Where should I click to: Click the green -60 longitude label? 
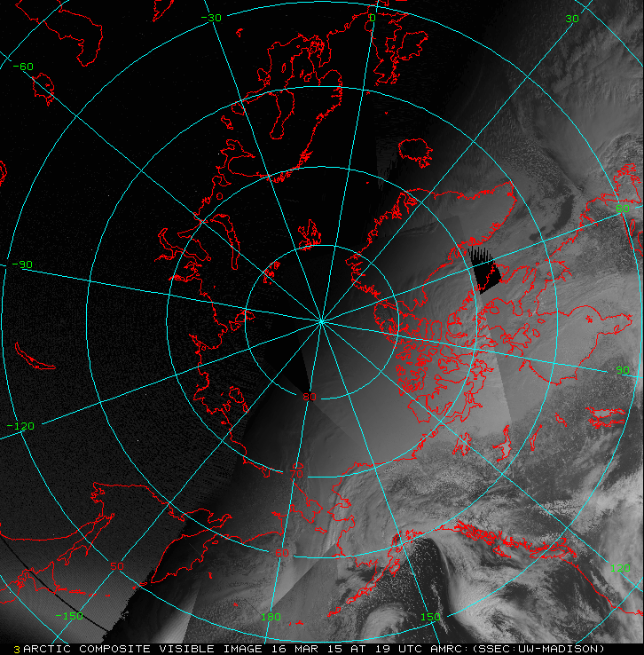(23, 67)
